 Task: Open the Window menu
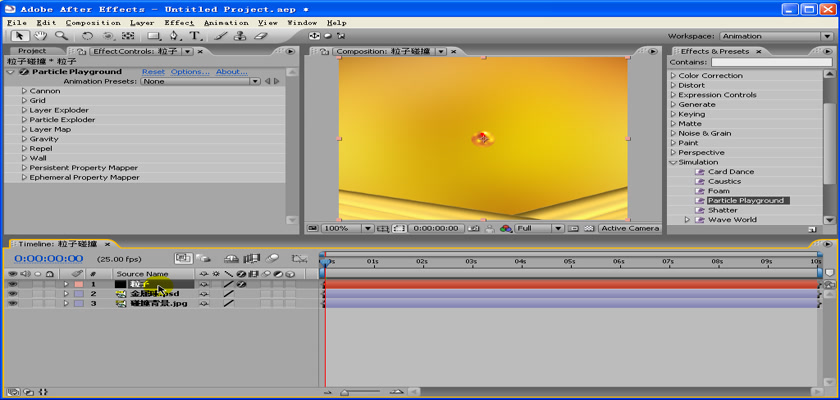click(302, 23)
